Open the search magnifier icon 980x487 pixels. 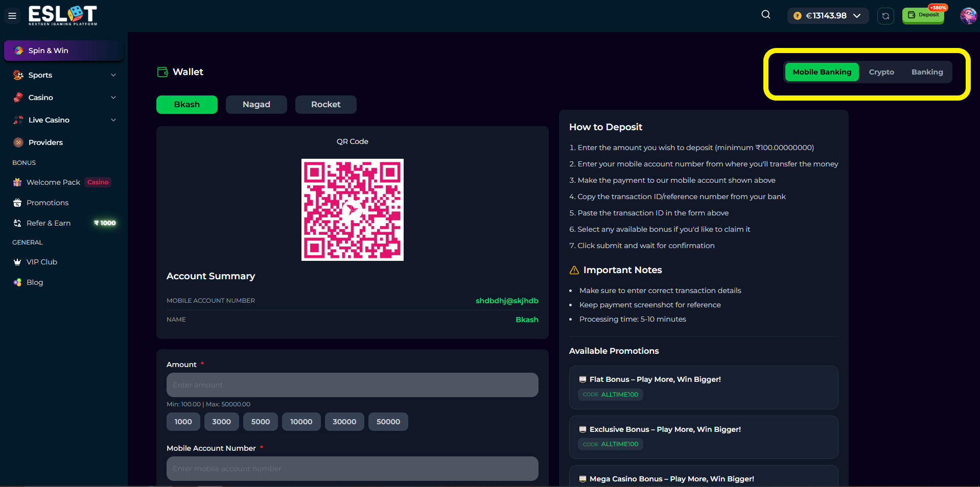[766, 15]
